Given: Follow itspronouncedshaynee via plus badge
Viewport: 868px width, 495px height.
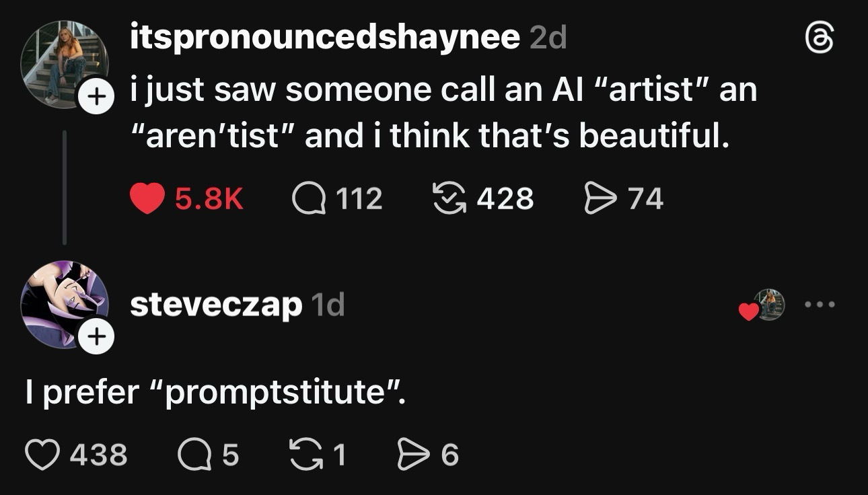Looking at the screenshot, I should (97, 98).
